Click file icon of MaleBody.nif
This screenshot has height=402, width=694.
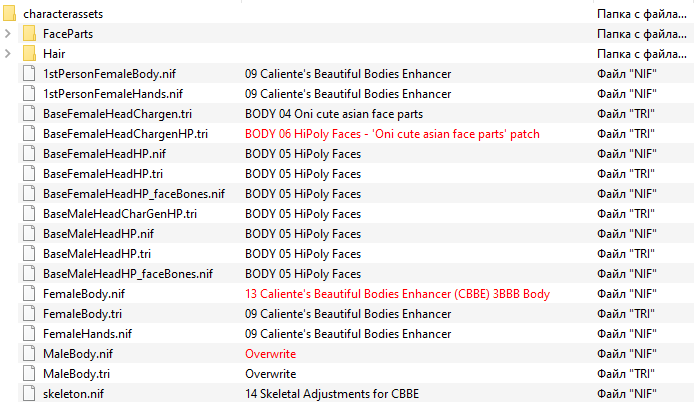coord(29,354)
